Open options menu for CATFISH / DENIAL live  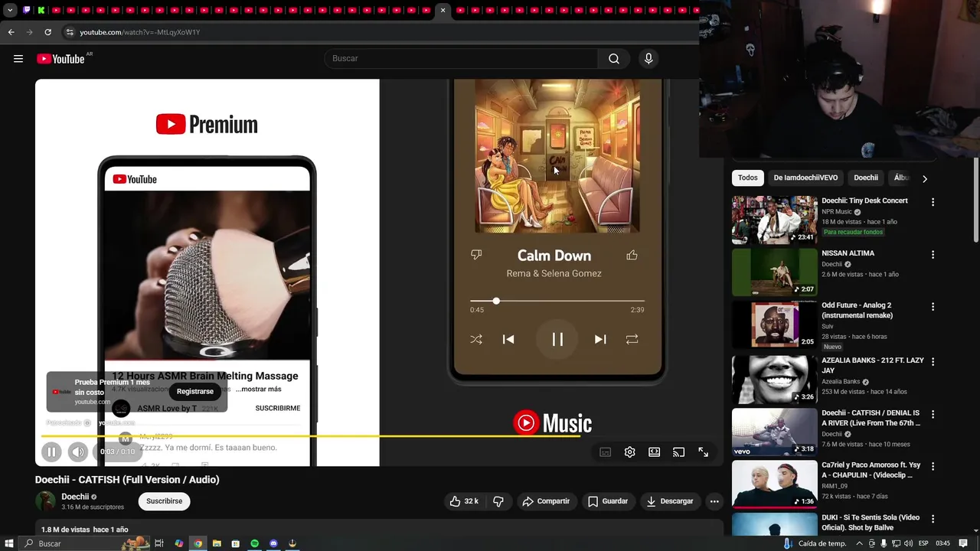click(933, 414)
